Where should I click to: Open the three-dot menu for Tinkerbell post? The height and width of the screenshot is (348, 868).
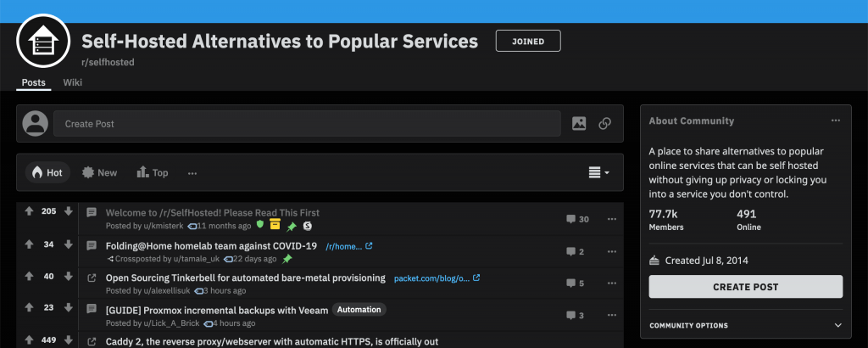[x=612, y=283]
